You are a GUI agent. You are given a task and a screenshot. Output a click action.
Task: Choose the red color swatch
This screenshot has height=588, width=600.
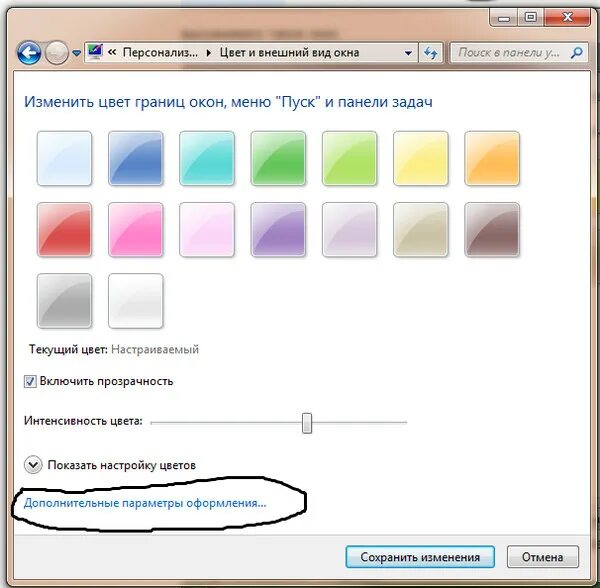pyautogui.click(x=64, y=230)
